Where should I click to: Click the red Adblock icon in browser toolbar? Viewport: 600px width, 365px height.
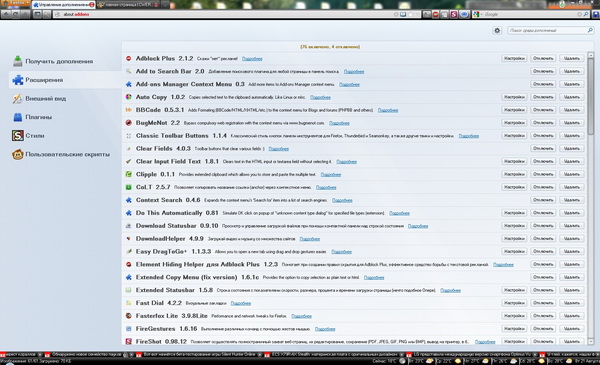coord(435,15)
